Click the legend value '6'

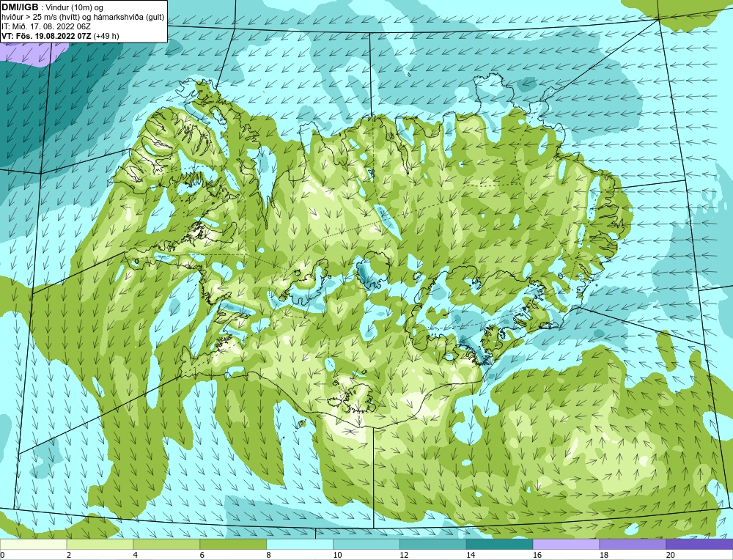click(x=202, y=555)
